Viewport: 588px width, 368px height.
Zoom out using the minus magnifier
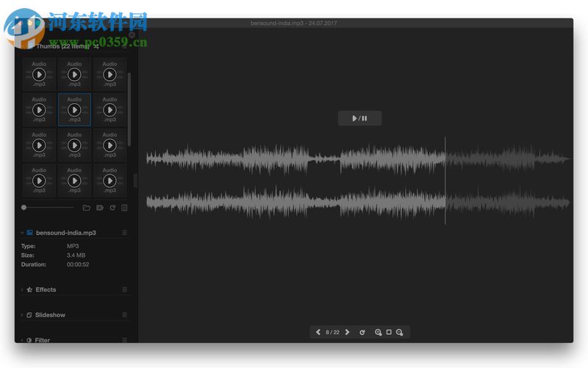point(399,333)
